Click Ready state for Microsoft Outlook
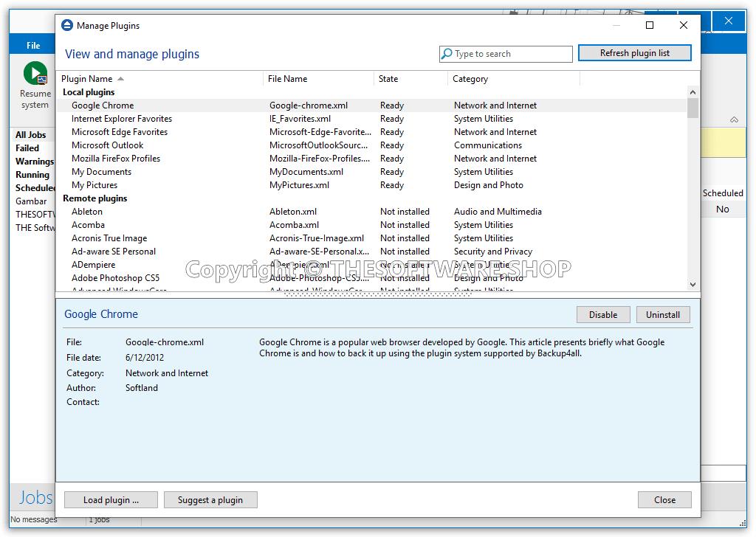Image resolution: width=756 pixels, height=537 pixels. 392,145
